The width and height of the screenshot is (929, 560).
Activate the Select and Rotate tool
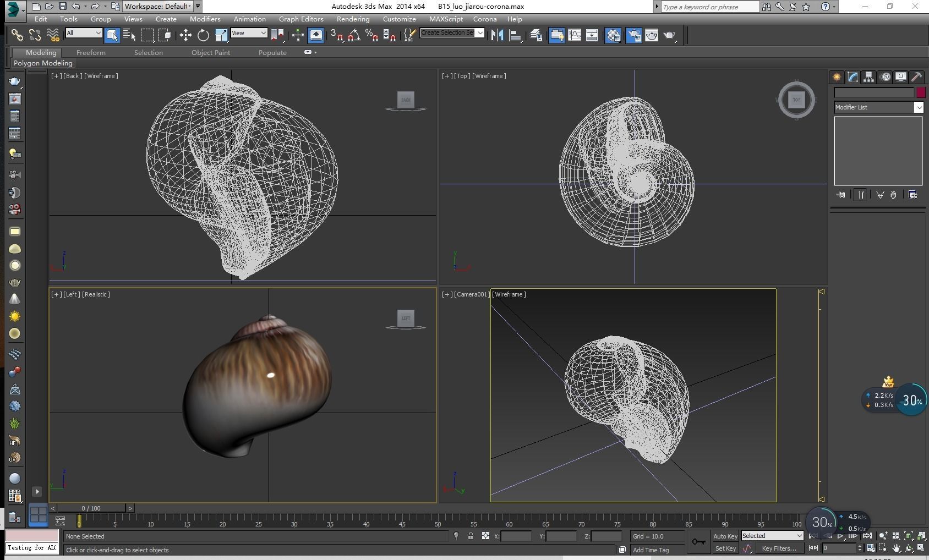point(203,35)
